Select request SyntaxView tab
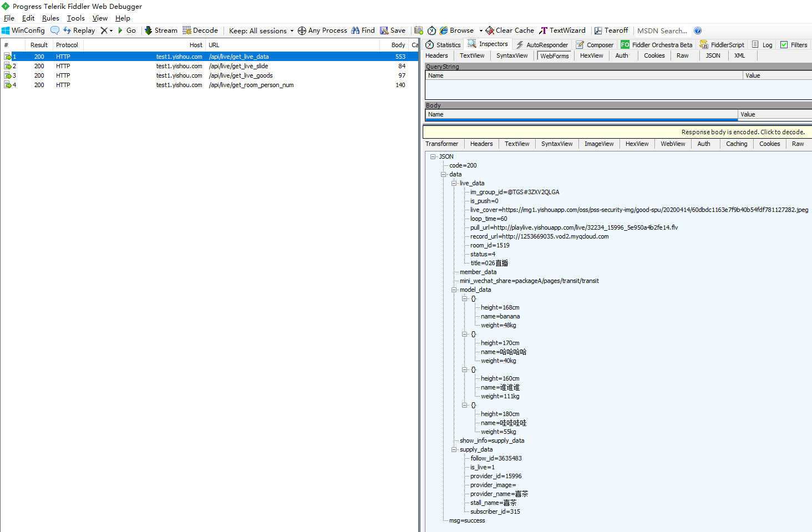 point(512,55)
